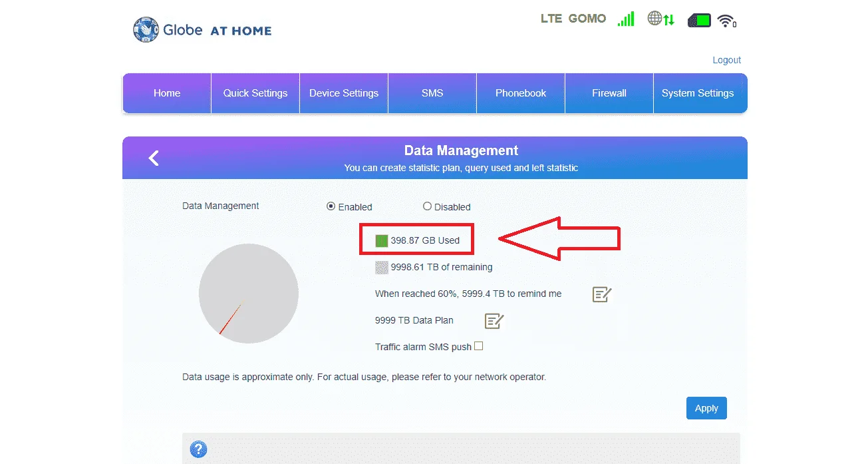868x464 pixels.
Task: Click the 9998.61 TB of remaining text
Action: pos(442,267)
